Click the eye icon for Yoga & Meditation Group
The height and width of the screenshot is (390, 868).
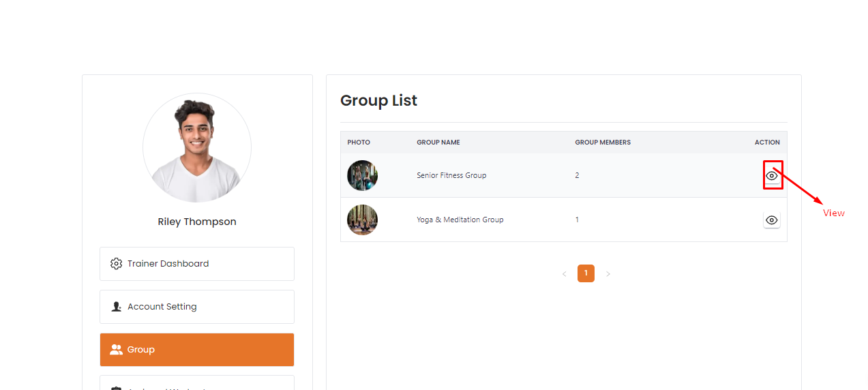[771, 220]
